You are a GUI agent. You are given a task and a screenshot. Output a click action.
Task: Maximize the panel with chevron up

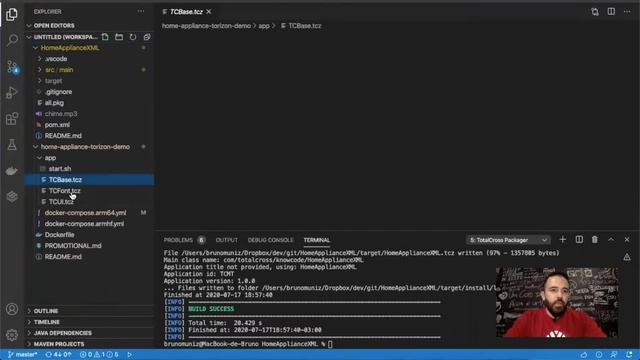click(x=611, y=240)
